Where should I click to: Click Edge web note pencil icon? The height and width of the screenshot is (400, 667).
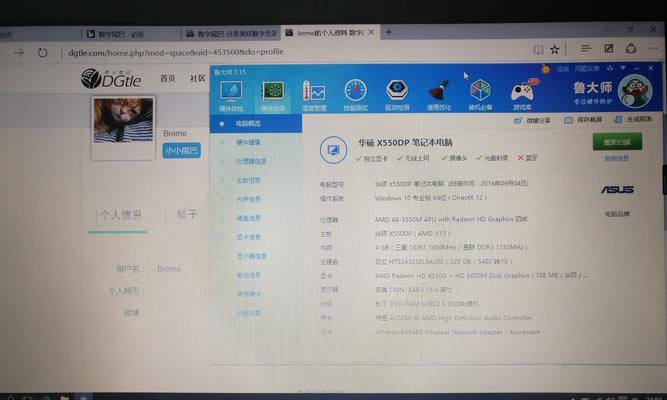coord(609,49)
